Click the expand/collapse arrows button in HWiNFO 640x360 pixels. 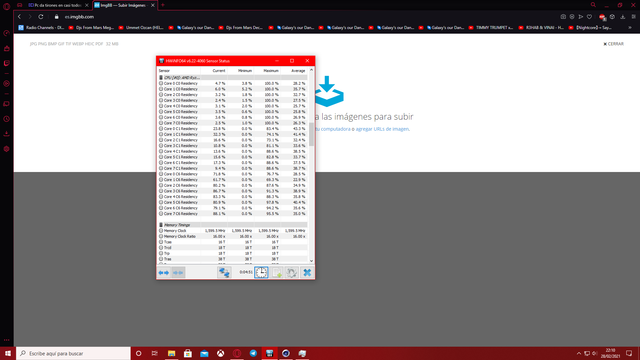tap(164, 273)
